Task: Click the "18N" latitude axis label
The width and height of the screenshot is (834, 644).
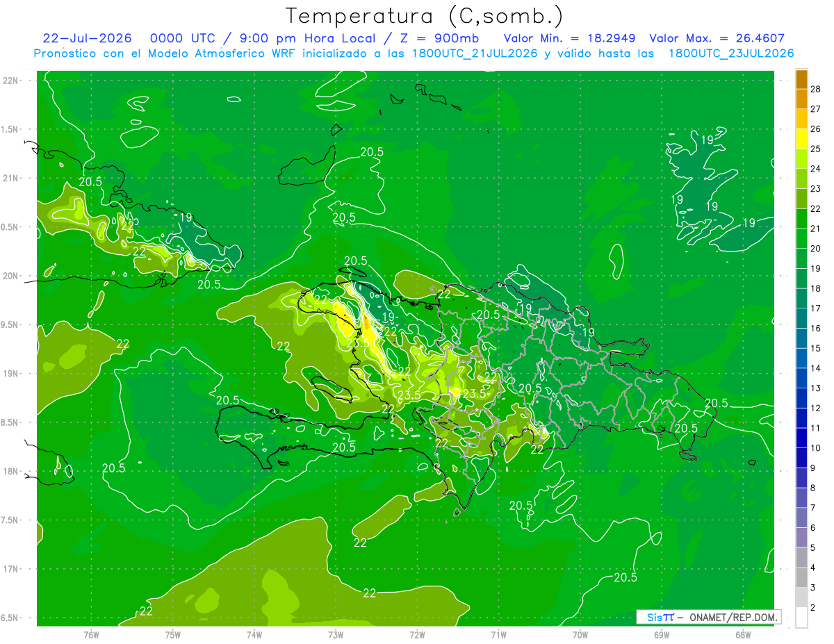Action: tap(11, 471)
